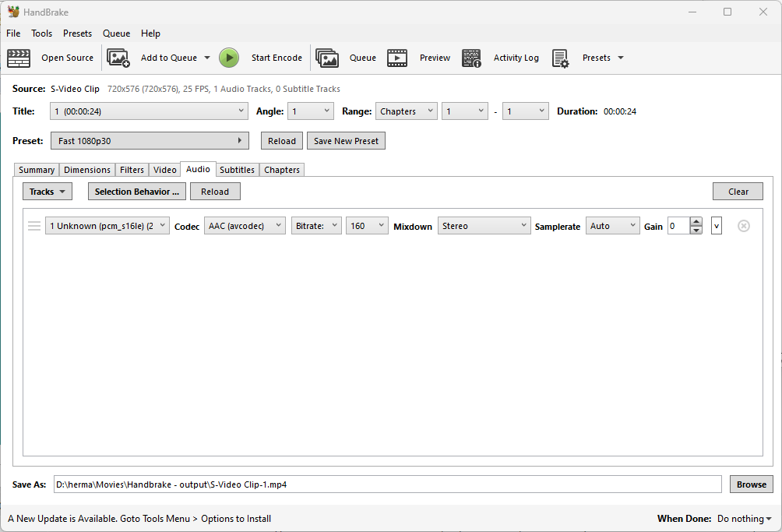The width and height of the screenshot is (782, 532).
Task: Open the Fast 1080p30 preset selector
Action: (150, 141)
